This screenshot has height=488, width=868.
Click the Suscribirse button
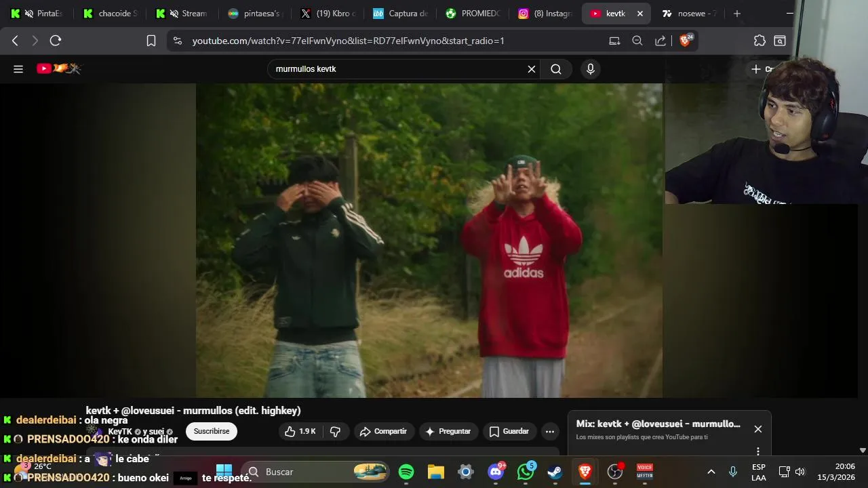(212, 431)
